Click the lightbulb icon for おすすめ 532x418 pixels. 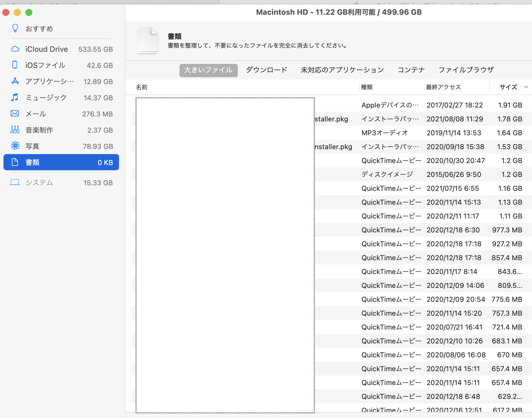coord(15,28)
